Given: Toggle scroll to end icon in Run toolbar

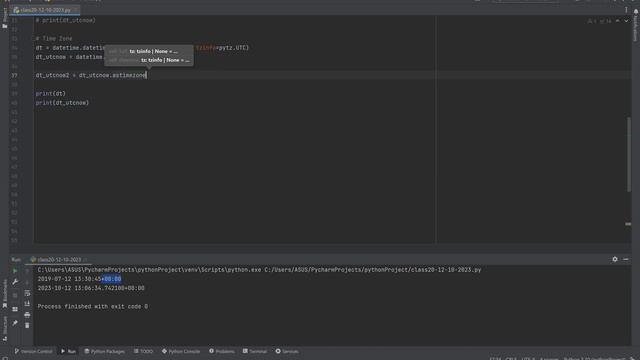Looking at the screenshot, I should coord(27,304).
